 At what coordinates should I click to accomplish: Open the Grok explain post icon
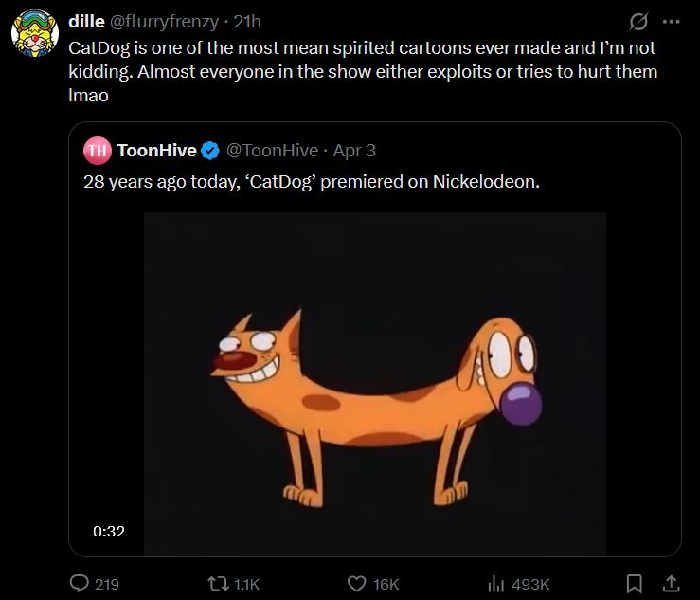[x=639, y=22]
